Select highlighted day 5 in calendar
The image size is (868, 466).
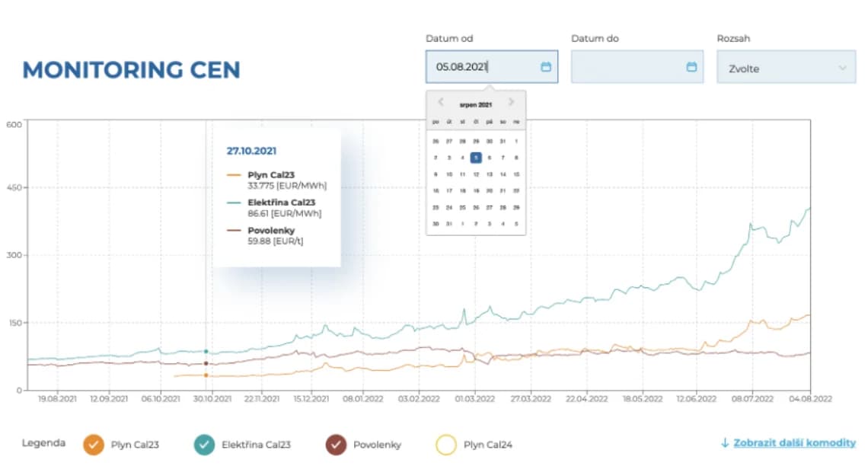(476, 158)
